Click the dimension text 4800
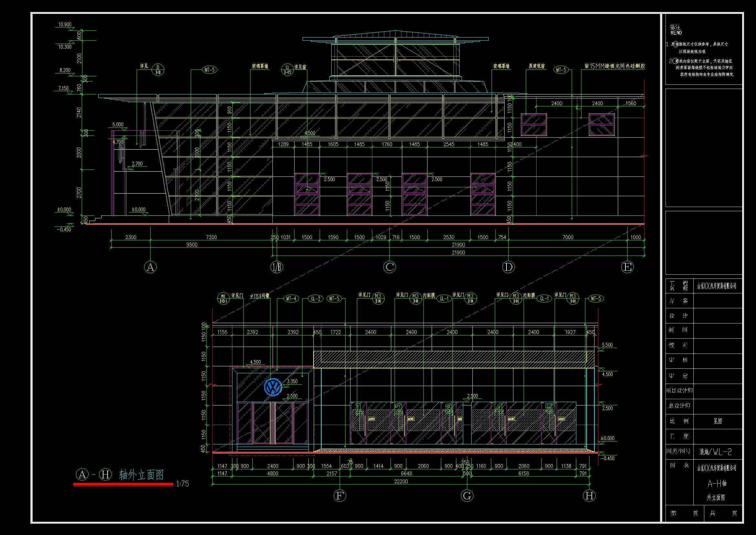 coord(273,474)
